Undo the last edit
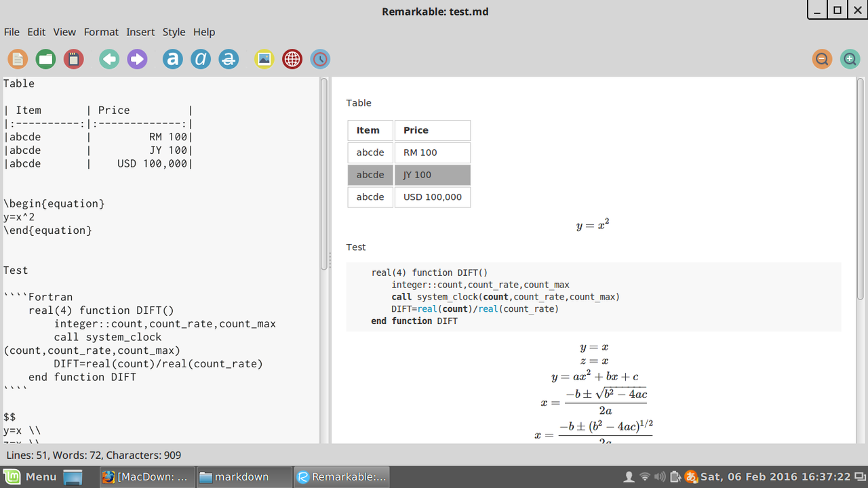The height and width of the screenshot is (488, 868). (x=109, y=59)
